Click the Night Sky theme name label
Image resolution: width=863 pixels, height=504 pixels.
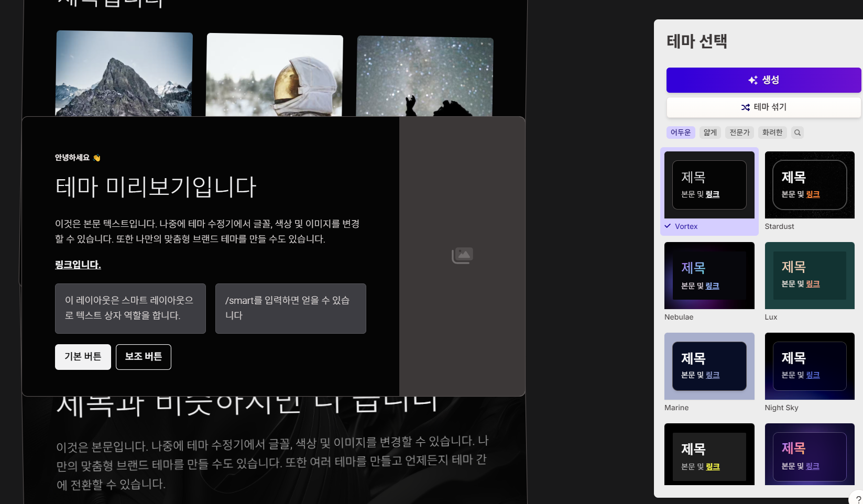[x=781, y=408]
